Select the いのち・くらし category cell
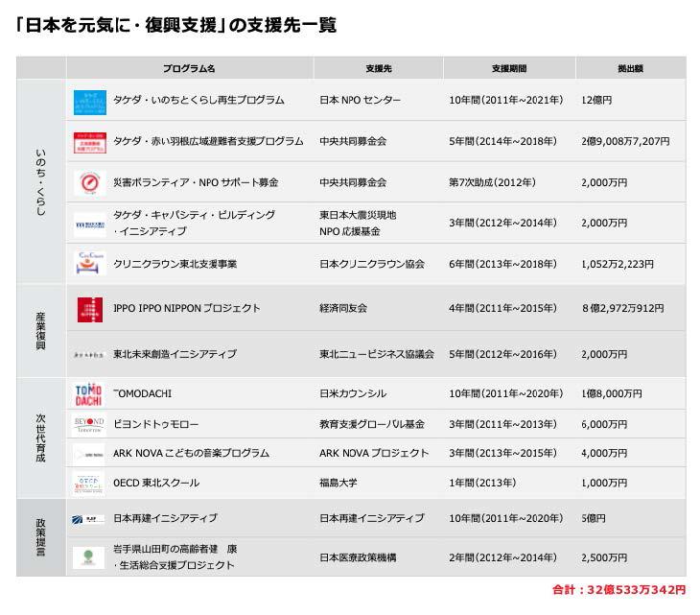The image size is (700, 615). tap(40, 181)
